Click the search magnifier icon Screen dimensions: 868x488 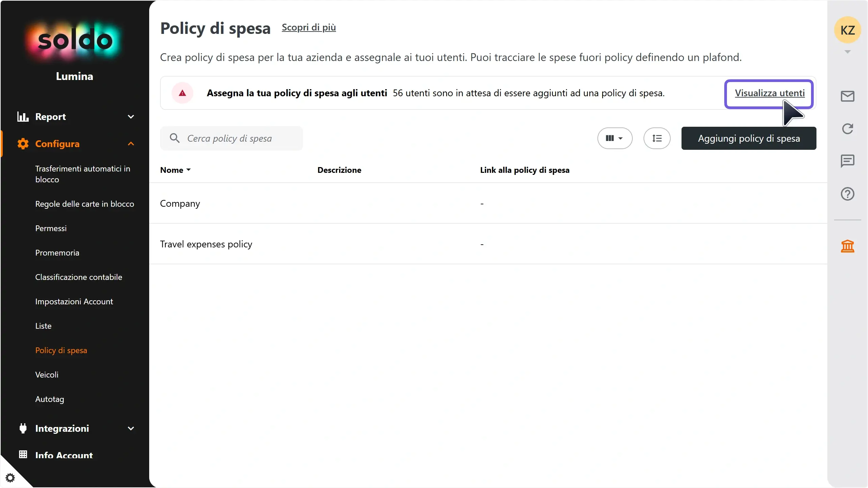pyautogui.click(x=175, y=138)
